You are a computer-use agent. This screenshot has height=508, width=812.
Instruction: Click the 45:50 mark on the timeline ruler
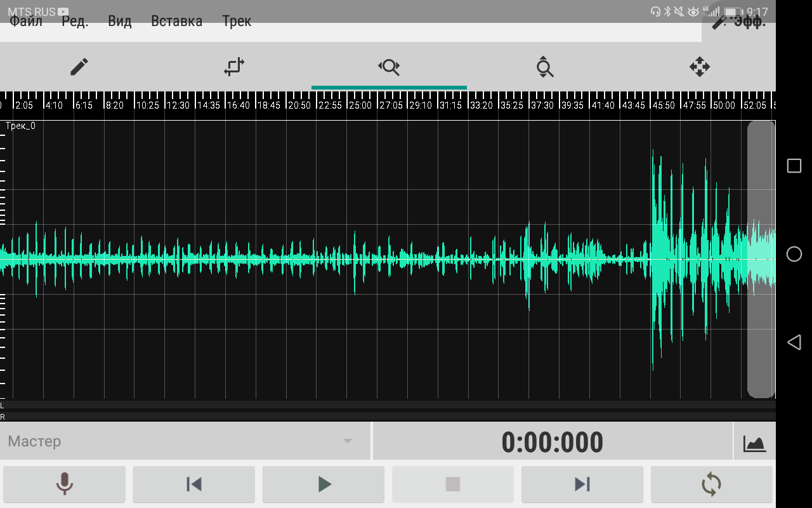point(664,105)
